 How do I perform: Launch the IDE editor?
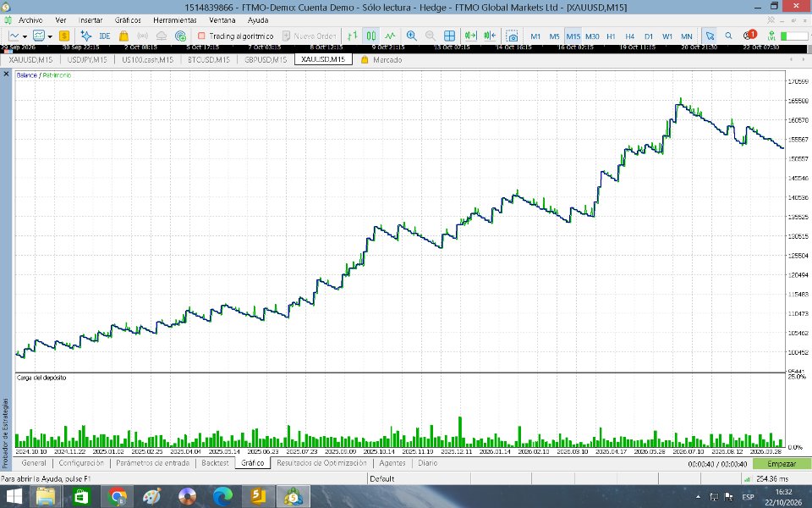pyautogui.click(x=105, y=36)
